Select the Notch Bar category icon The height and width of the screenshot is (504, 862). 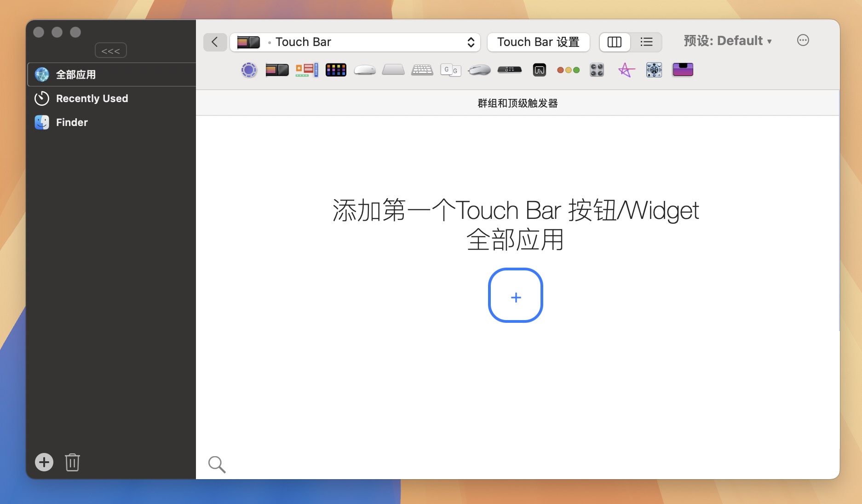click(x=683, y=70)
